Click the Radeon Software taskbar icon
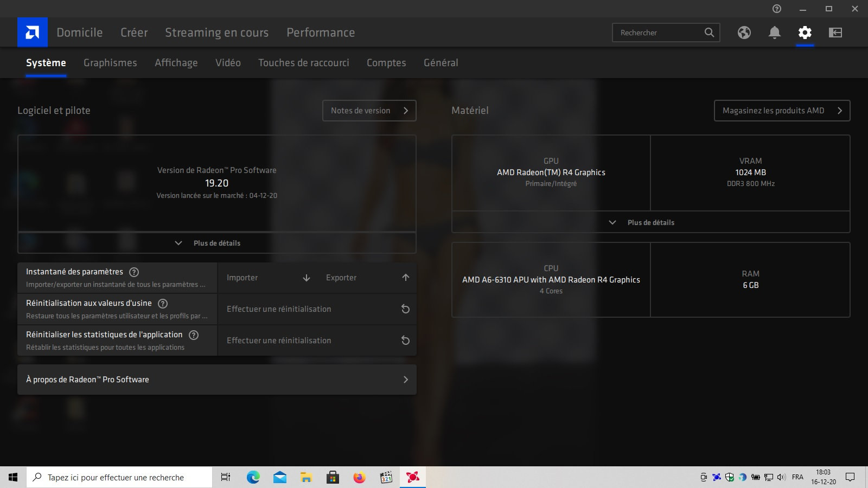868x488 pixels. point(413,477)
